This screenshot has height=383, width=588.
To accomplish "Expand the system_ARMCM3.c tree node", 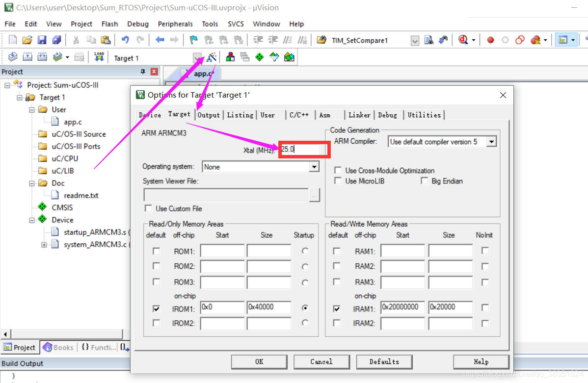I will coord(44,245).
